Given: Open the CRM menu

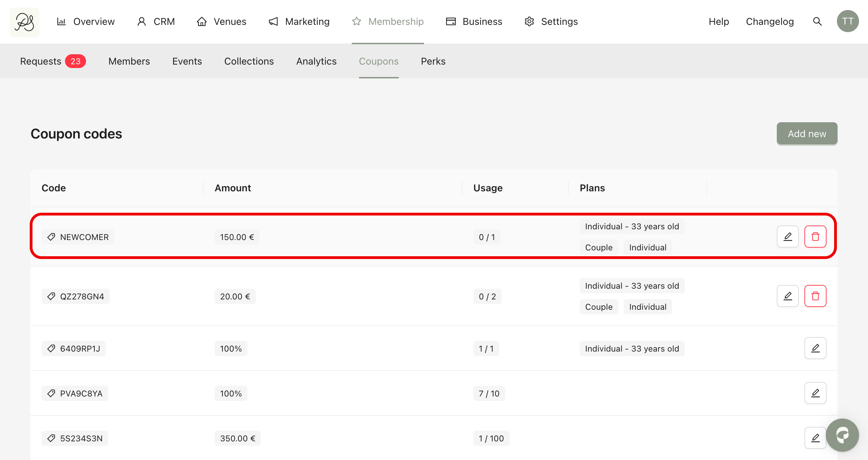Looking at the screenshot, I should (x=156, y=21).
